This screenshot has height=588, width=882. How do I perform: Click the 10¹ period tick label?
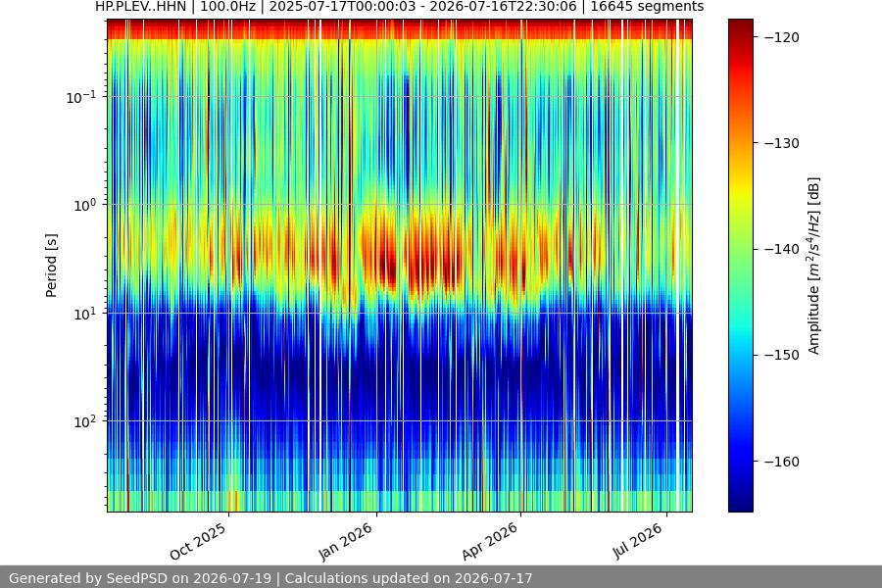click(84, 314)
